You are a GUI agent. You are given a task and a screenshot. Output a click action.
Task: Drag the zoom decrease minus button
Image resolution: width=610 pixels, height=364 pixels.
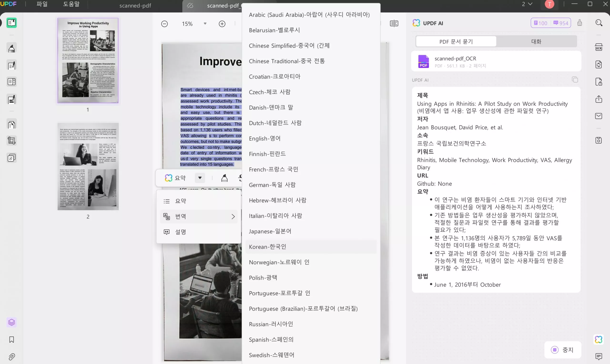[164, 23]
